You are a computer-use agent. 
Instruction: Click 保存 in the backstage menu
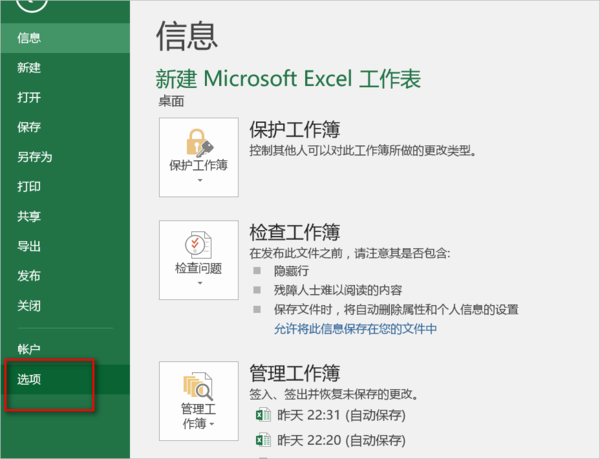click(x=65, y=127)
